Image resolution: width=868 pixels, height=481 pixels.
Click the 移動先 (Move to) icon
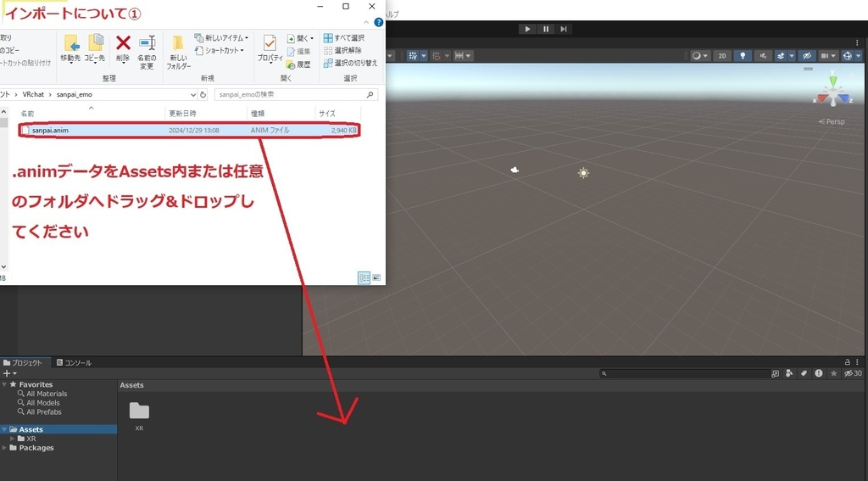71,43
